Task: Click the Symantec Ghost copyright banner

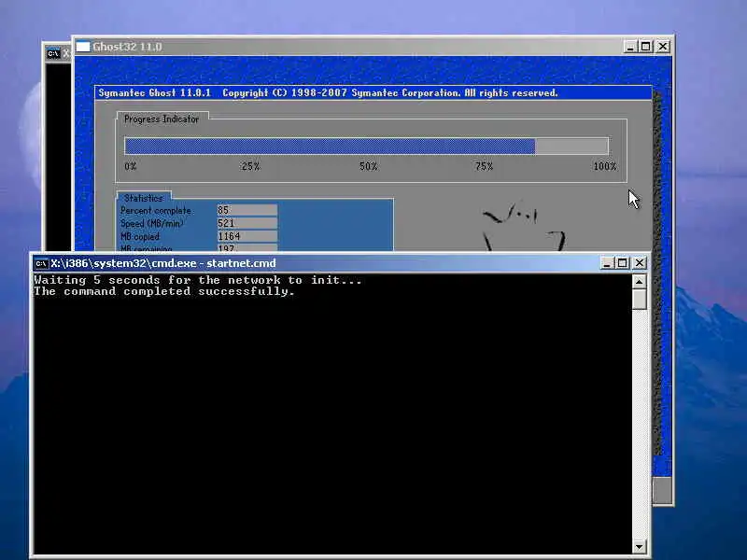Action: (x=373, y=92)
